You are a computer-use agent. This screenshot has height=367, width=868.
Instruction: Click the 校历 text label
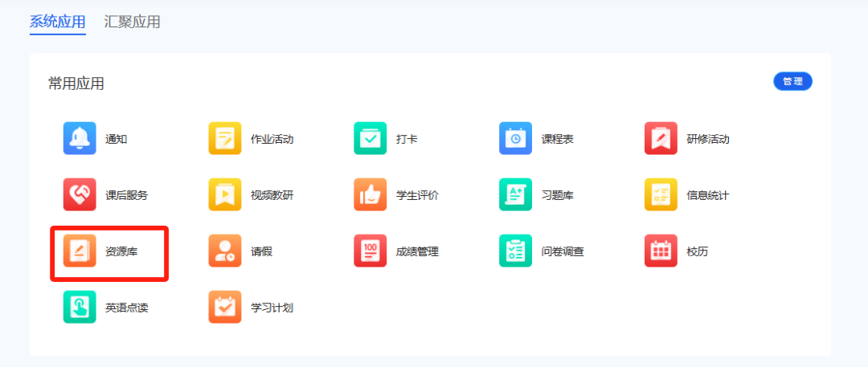pos(698,252)
